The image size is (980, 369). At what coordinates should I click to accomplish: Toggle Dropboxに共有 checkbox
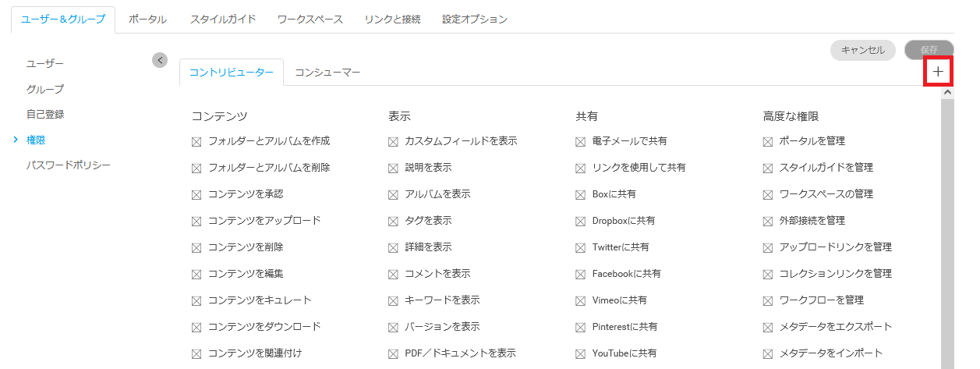point(580,221)
